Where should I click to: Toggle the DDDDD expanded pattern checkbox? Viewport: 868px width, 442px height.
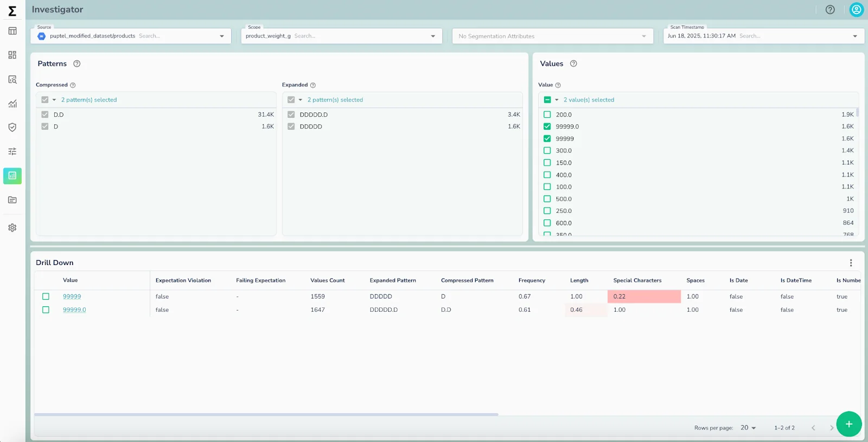(291, 127)
